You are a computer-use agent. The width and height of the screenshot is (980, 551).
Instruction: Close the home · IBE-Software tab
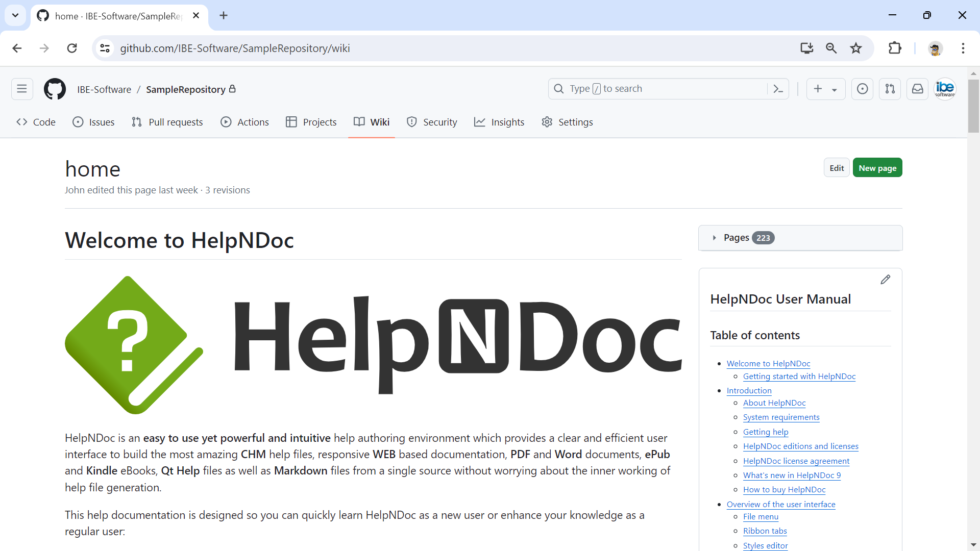tap(196, 15)
